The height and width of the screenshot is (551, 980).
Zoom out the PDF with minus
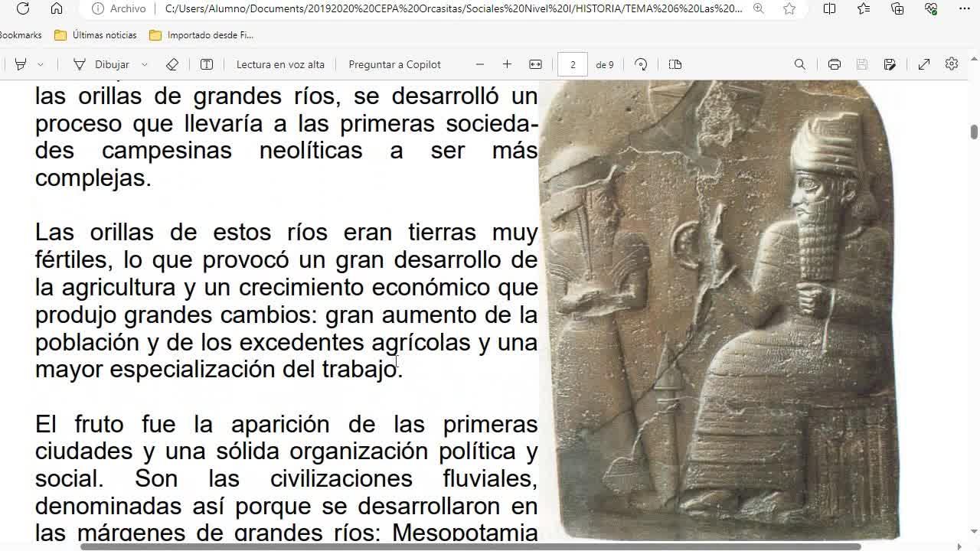480,64
